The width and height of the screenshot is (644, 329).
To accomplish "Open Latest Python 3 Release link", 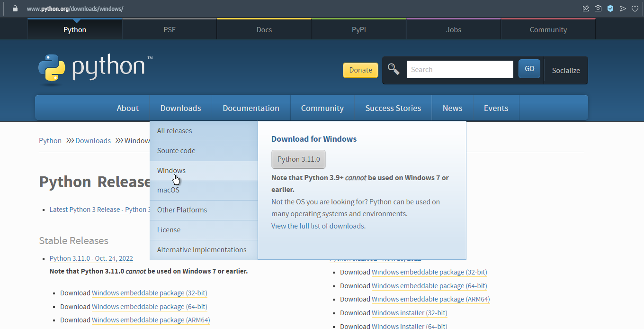I will tap(100, 210).
